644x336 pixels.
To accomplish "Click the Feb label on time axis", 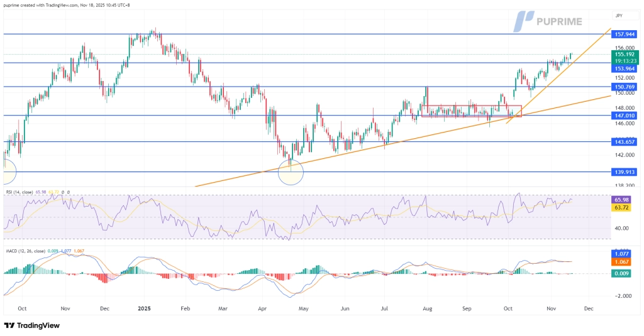I will coord(186,308).
